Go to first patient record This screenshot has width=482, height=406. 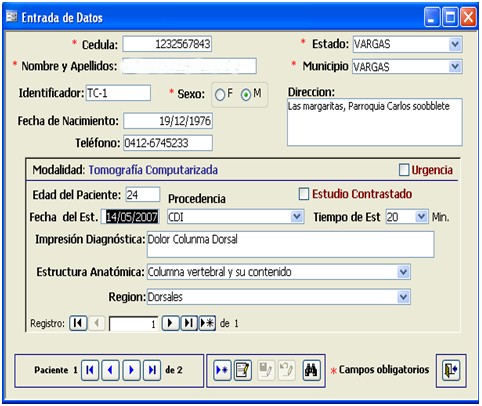coord(90,370)
